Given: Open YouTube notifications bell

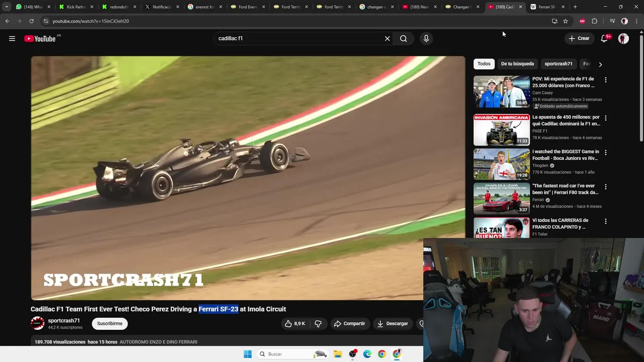Looking at the screenshot, I should pyautogui.click(x=604, y=39).
